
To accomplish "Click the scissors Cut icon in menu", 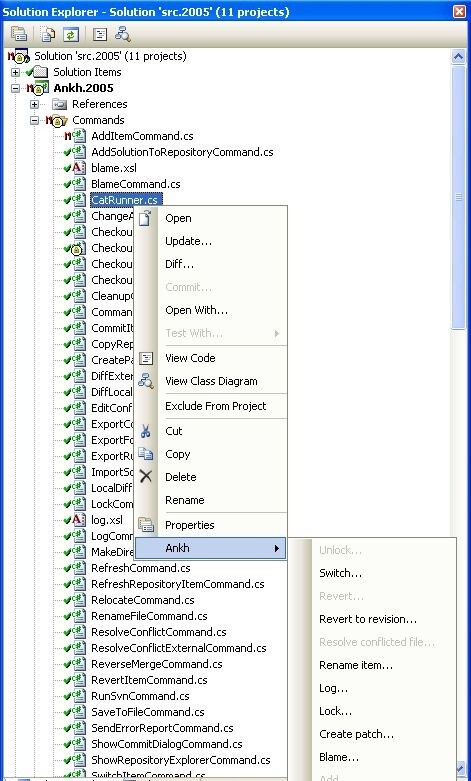I will click(x=145, y=431).
